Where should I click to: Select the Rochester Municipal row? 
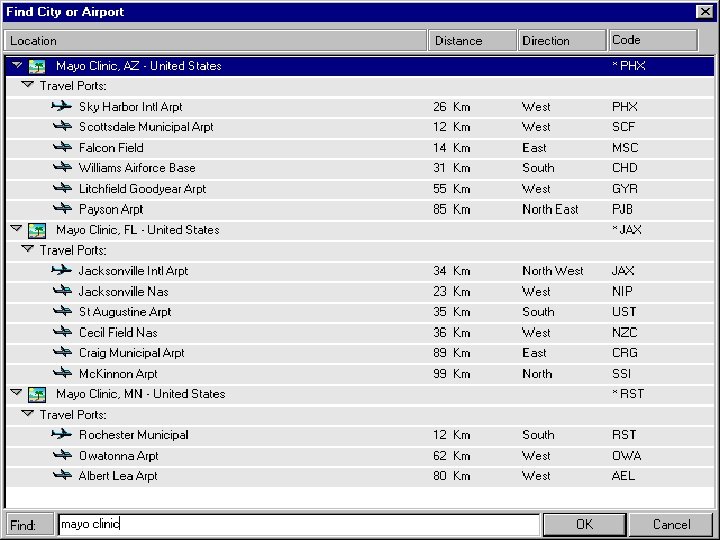click(360, 435)
